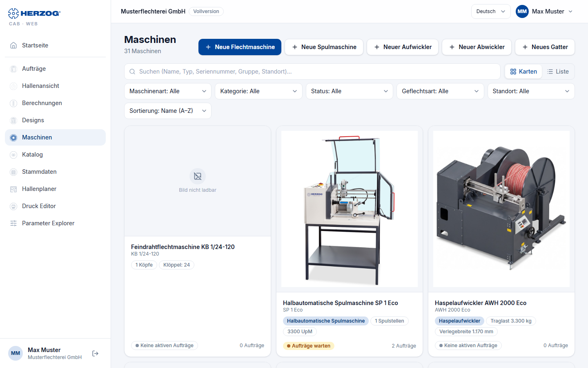Click the MM avatar in the top bar
The width and height of the screenshot is (588, 368).
click(522, 11)
